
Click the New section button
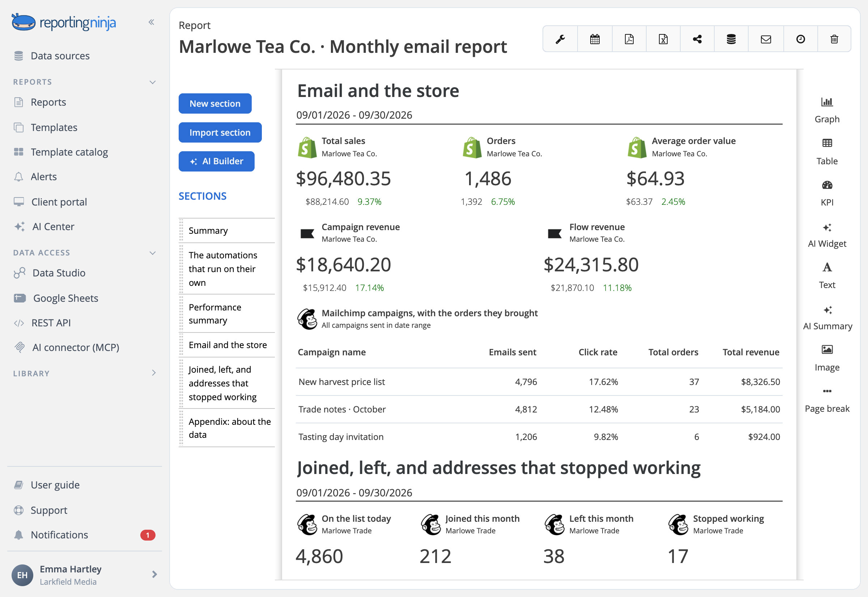tap(215, 103)
